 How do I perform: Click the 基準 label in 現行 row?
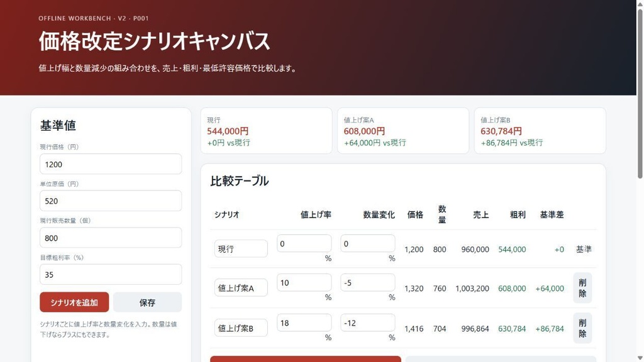584,249
